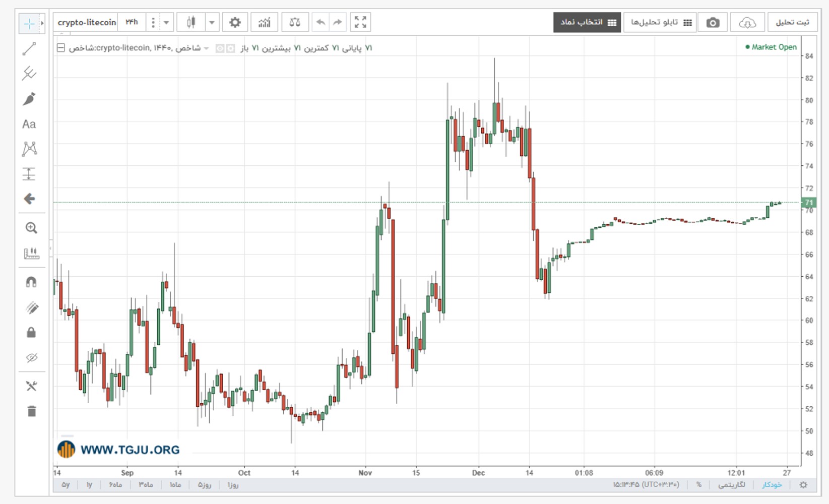
Task: Open the measure ruler tool
Action: (x=31, y=253)
